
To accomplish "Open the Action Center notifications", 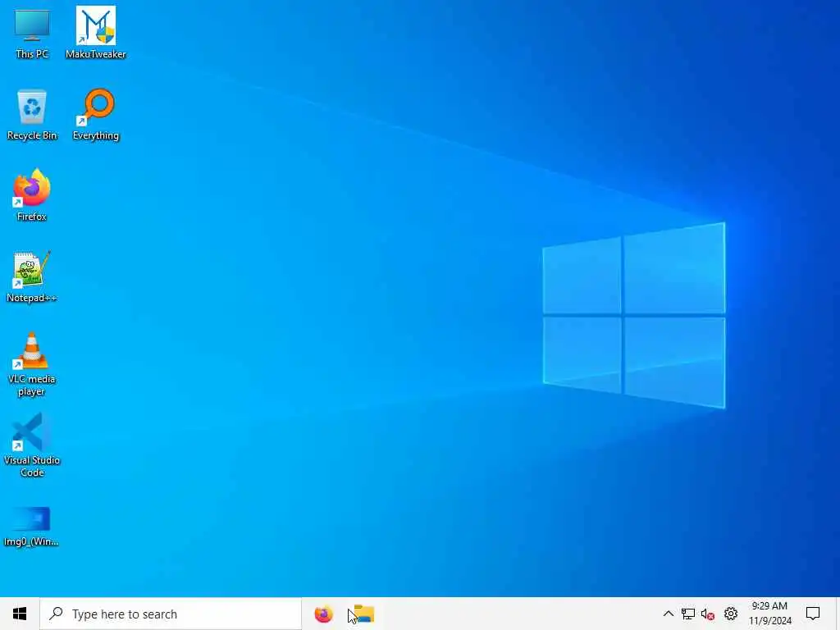I will [x=813, y=614].
